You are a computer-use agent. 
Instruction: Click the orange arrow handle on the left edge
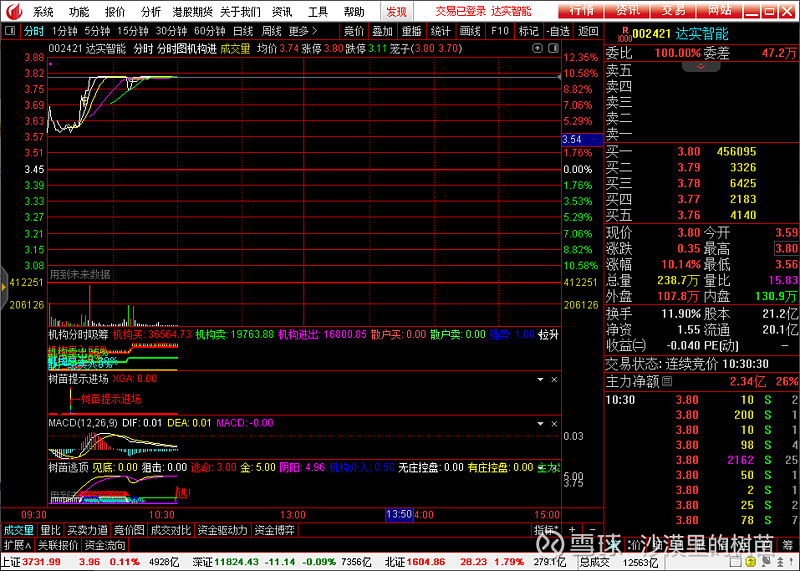tap(4, 287)
